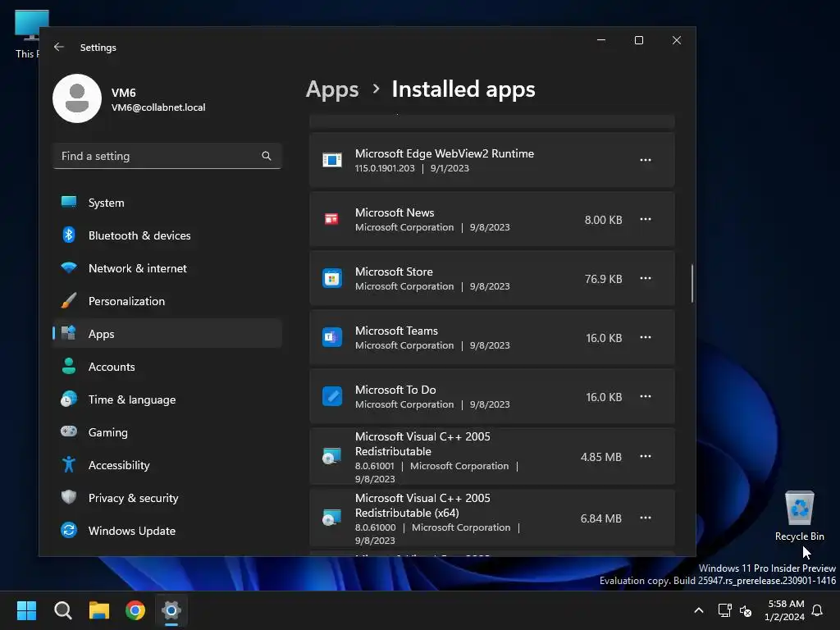This screenshot has width=840, height=630.
Task: Click the Apps breadcrumb link in header
Action: [332, 89]
